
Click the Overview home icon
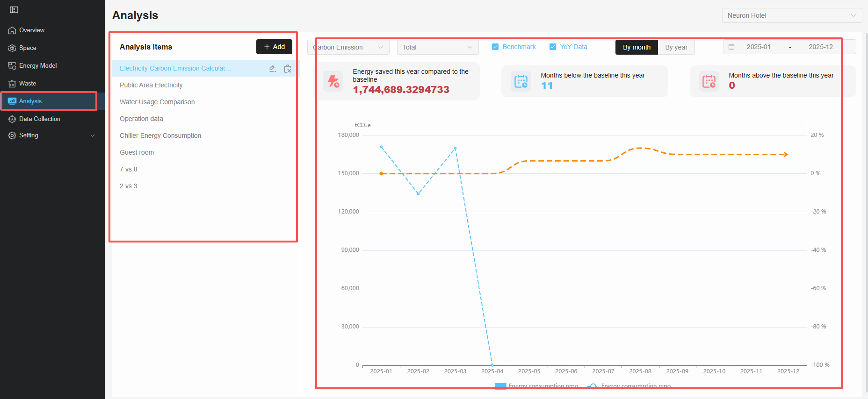[12, 30]
